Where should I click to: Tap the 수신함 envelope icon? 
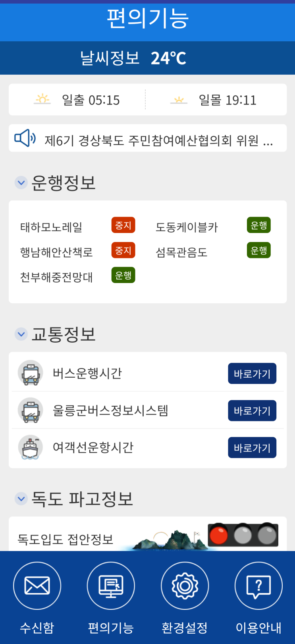point(37,586)
